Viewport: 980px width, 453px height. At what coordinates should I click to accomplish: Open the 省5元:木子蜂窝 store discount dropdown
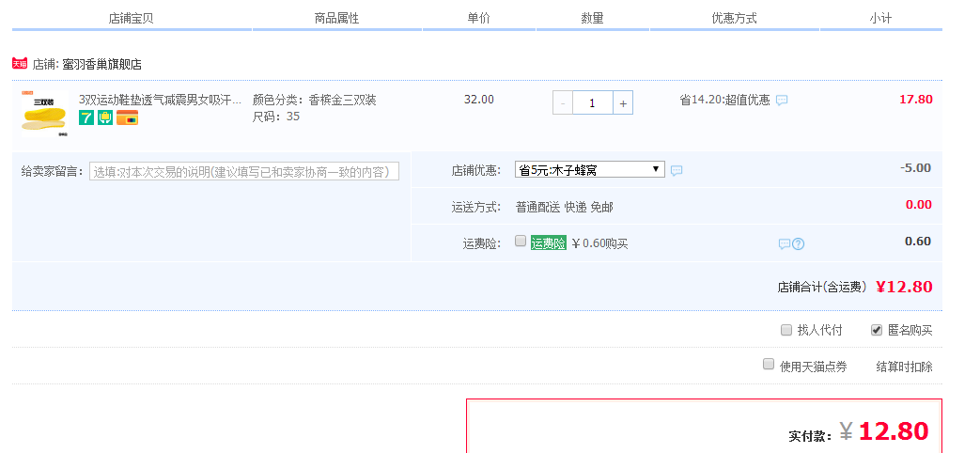(x=590, y=169)
